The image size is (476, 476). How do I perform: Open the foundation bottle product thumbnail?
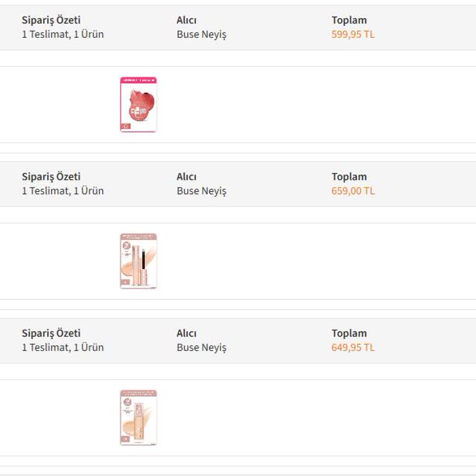click(x=138, y=417)
